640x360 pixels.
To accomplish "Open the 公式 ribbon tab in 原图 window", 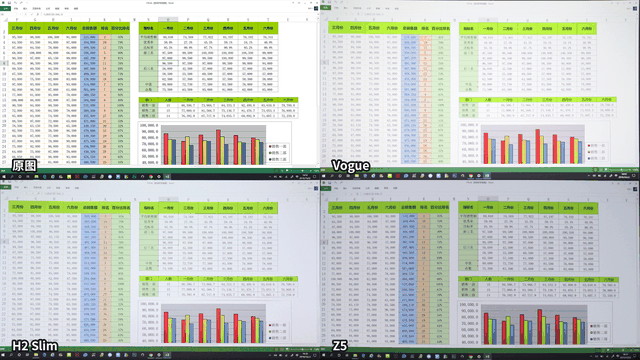I will click(x=48, y=9).
